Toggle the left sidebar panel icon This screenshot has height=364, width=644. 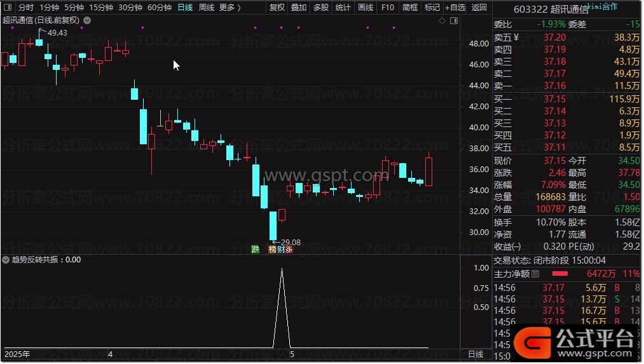click(x=8, y=7)
